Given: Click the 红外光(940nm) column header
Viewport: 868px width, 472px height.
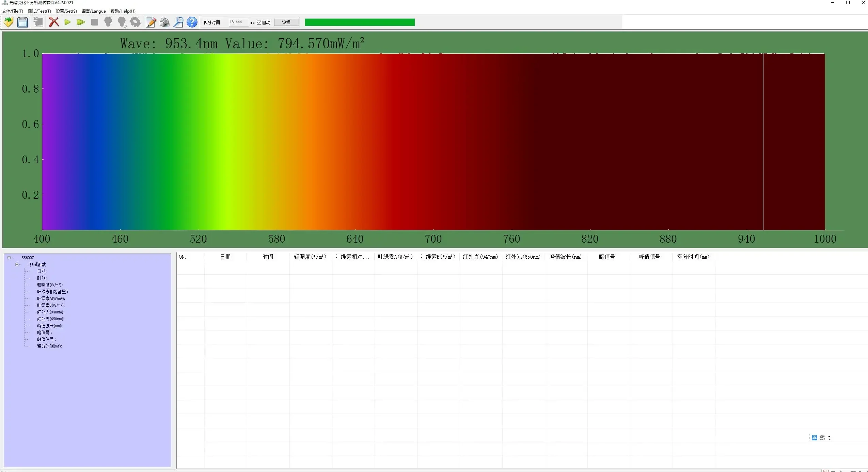Looking at the screenshot, I should [481, 257].
